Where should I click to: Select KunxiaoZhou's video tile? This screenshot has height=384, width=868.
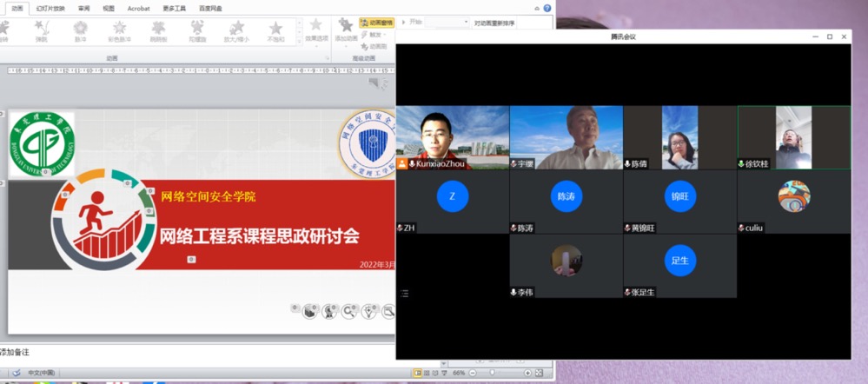453,137
